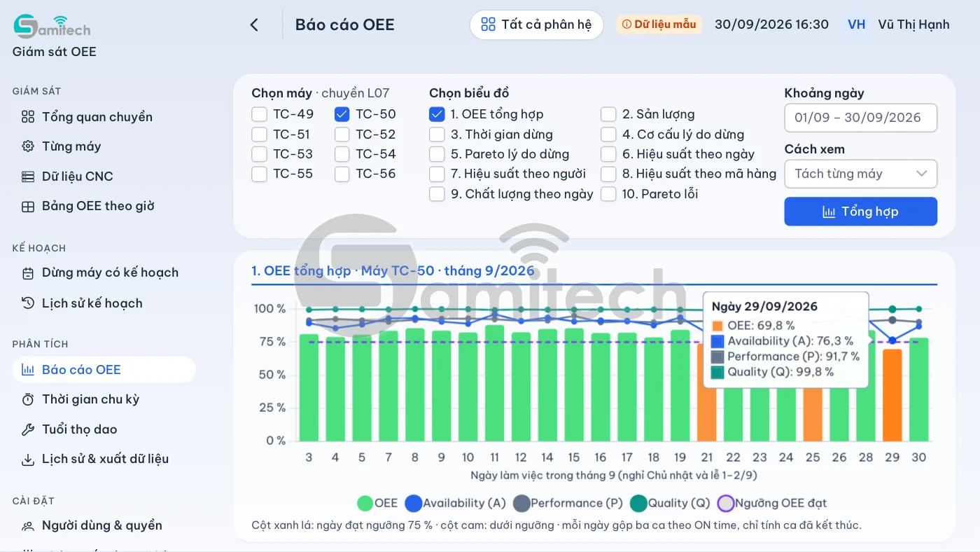Check the TC-49 machine checkbox

[259, 114]
